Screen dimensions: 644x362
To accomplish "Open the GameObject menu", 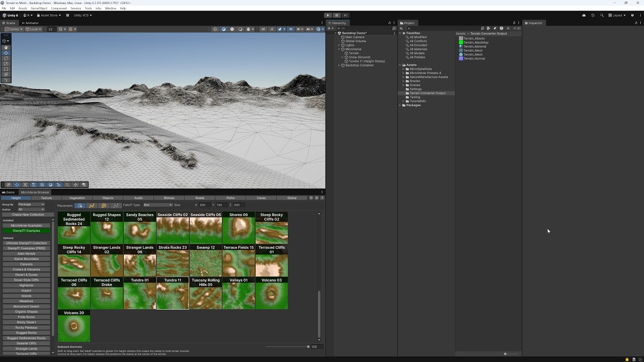I will pyautogui.click(x=39, y=9).
